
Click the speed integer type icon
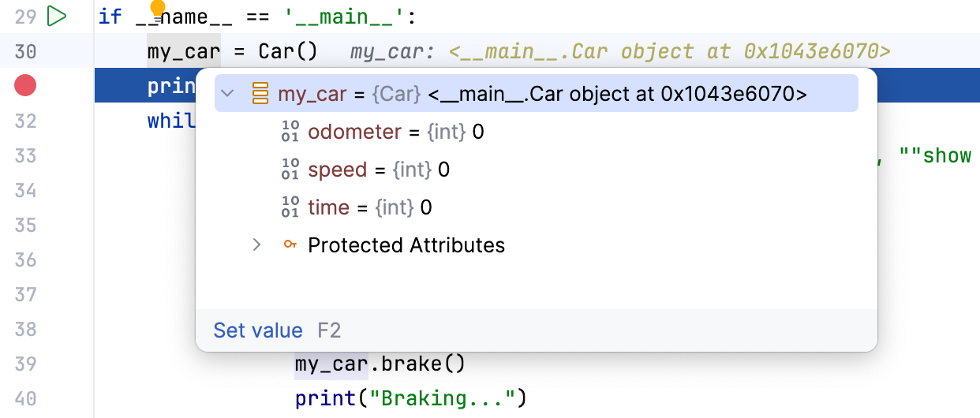pos(290,170)
